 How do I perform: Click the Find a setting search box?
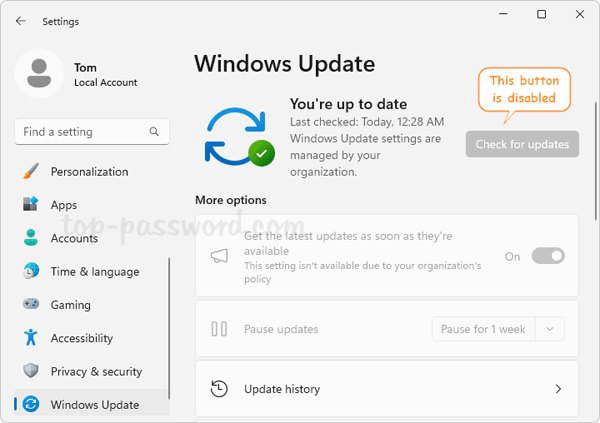[x=92, y=132]
